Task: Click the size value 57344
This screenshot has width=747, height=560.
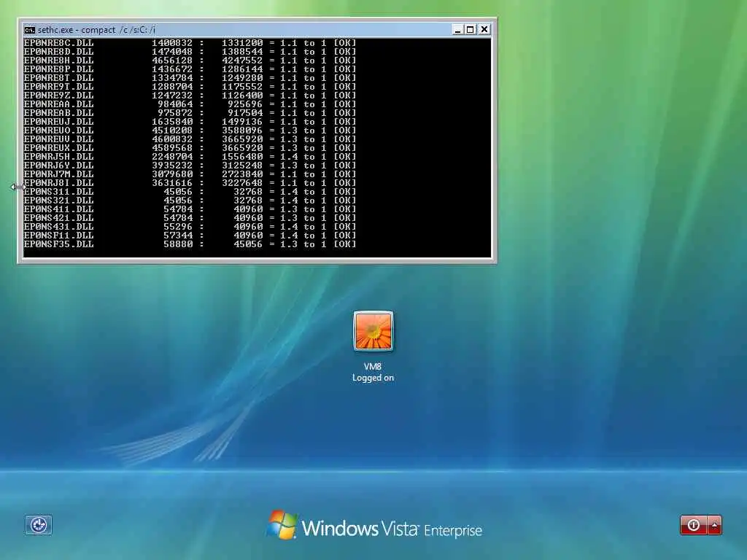Action: pyautogui.click(x=178, y=235)
